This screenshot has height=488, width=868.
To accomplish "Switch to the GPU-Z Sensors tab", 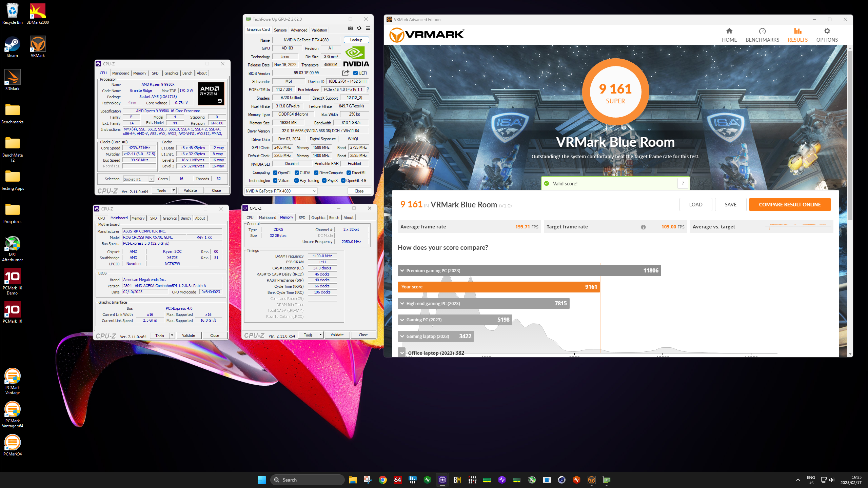I will pos(280,30).
